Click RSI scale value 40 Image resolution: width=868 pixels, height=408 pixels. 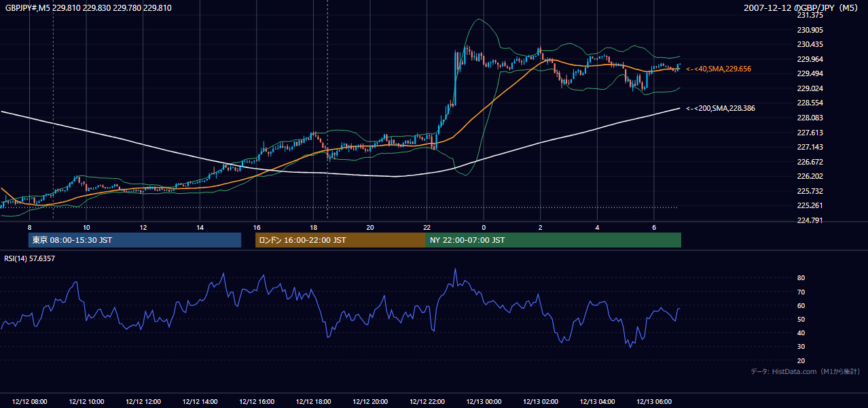tap(801, 333)
